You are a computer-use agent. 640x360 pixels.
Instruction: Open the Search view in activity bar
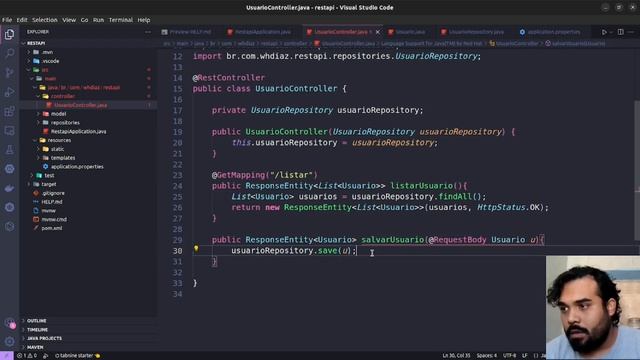click(x=9, y=53)
